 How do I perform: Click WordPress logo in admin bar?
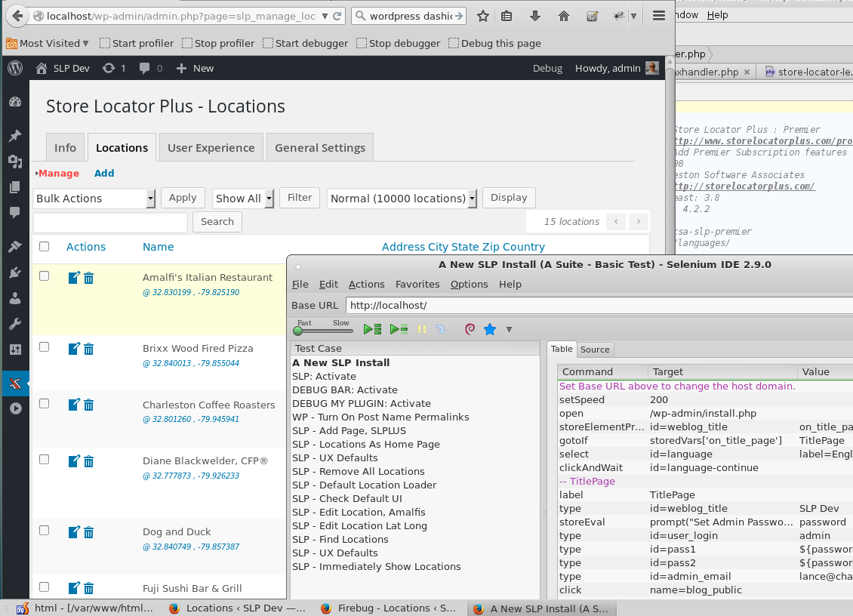pos(14,68)
